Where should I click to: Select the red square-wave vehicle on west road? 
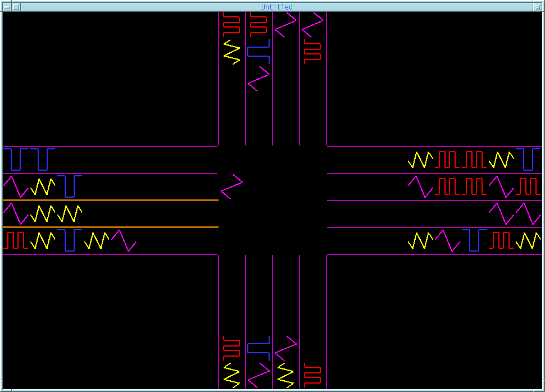coord(16,240)
